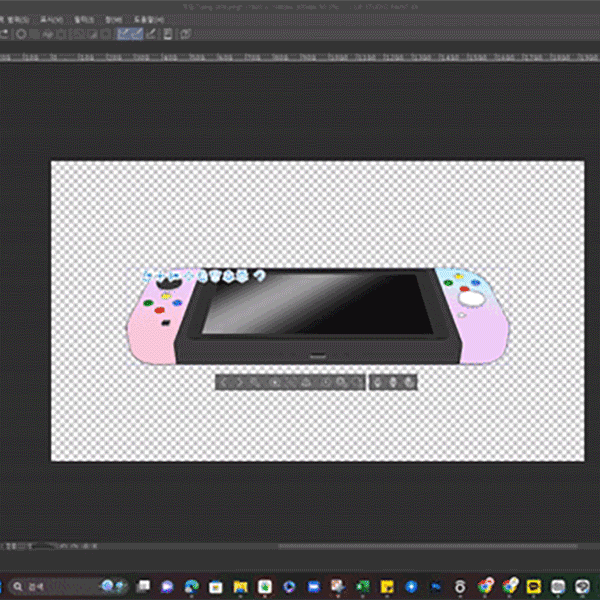Click the seventh object launcher icon, a circular arrow
The height and width of the screenshot is (600, 600).
[x=326, y=382]
